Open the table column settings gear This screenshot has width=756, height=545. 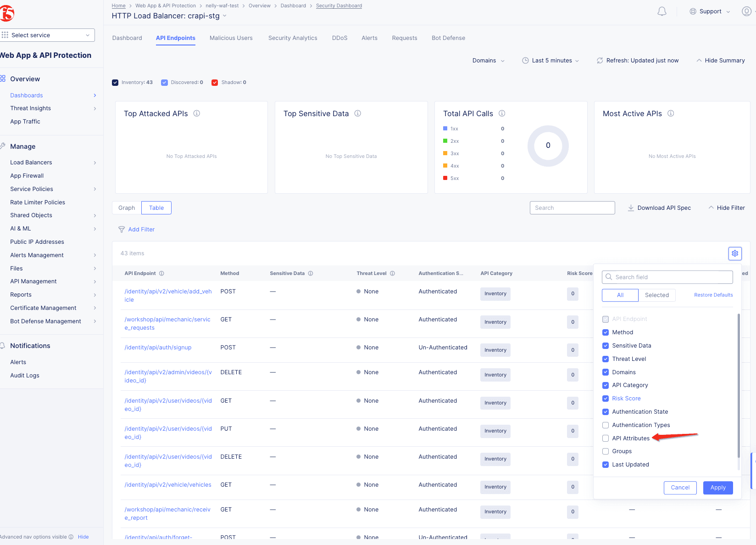tap(735, 253)
